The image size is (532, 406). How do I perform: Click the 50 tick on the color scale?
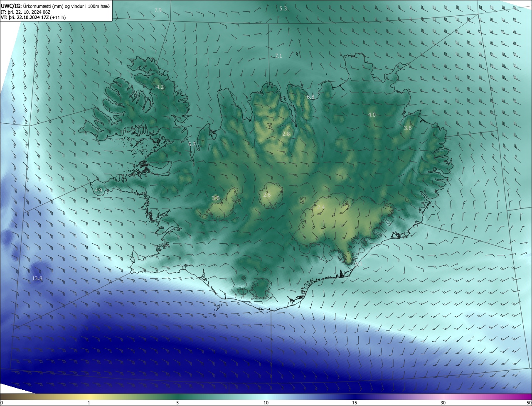pyautogui.click(x=529, y=403)
